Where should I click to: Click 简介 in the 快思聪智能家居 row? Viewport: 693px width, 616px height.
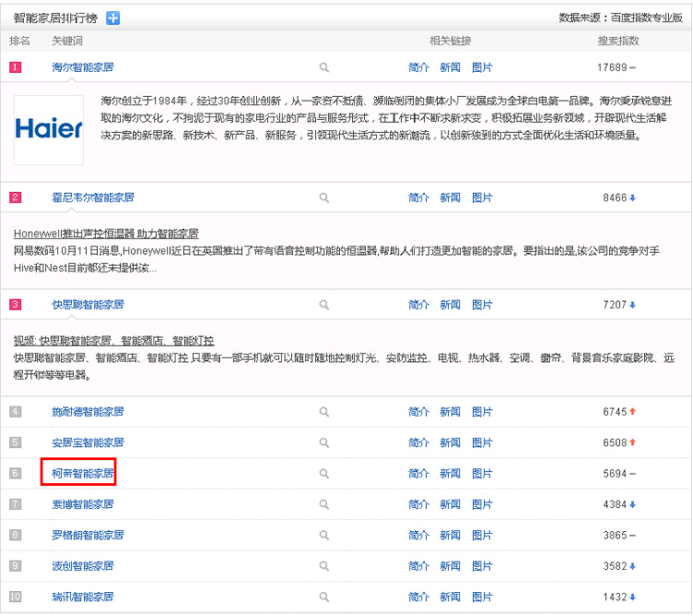tap(419, 305)
